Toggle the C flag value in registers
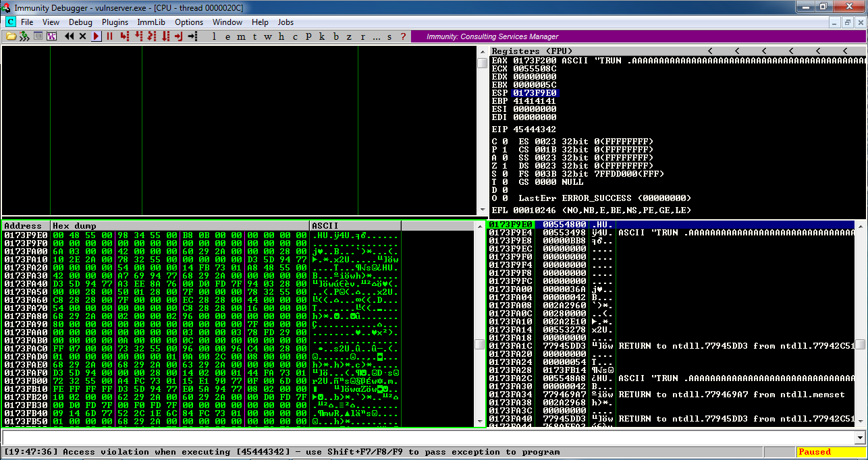868x460 pixels. 504,142
